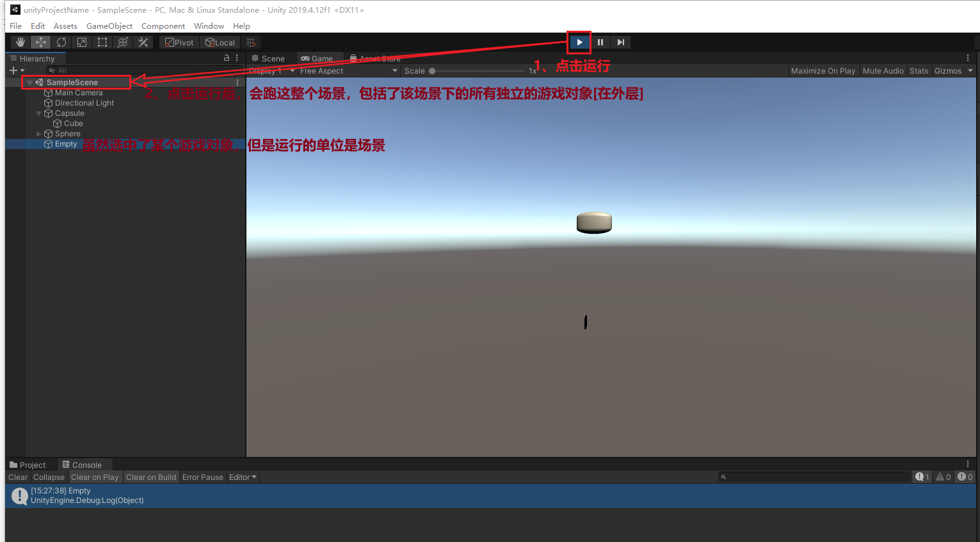This screenshot has width=980, height=542.
Task: Toggle the Pivot handle position button
Action: (x=179, y=42)
